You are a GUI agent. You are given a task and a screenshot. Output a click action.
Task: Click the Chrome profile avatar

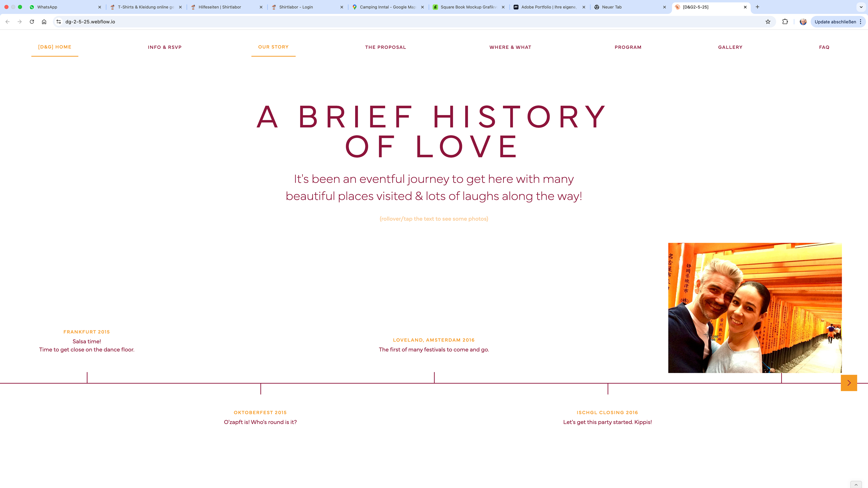pos(803,21)
